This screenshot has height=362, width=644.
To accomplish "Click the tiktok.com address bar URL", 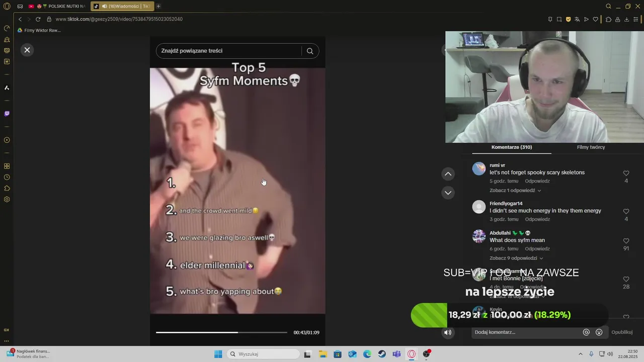I will 119,19.
